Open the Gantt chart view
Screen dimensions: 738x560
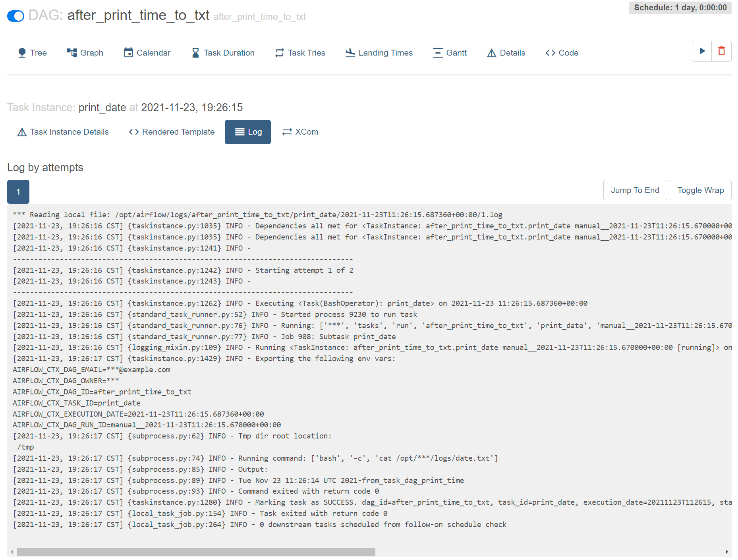450,53
